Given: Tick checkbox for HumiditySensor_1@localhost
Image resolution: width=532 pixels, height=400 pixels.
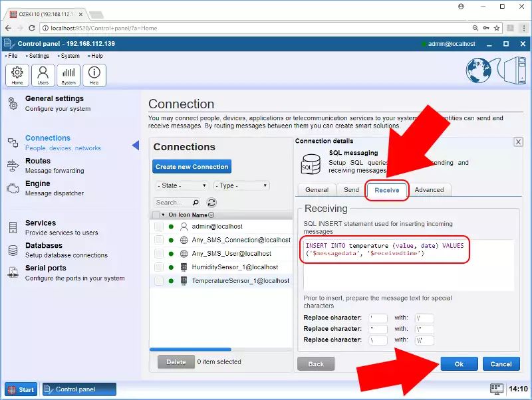Looking at the screenshot, I should pyautogui.click(x=159, y=267).
